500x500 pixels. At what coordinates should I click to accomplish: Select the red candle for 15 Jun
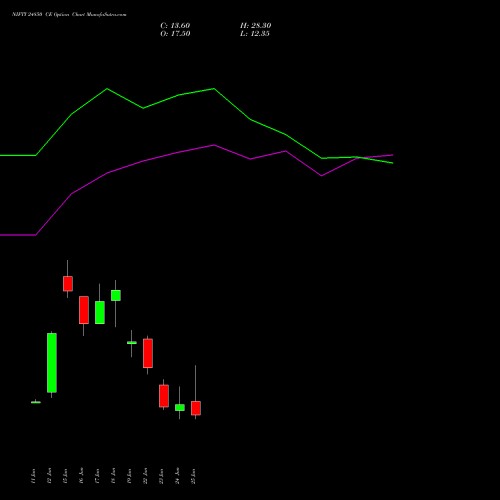[x=68, y=284]
